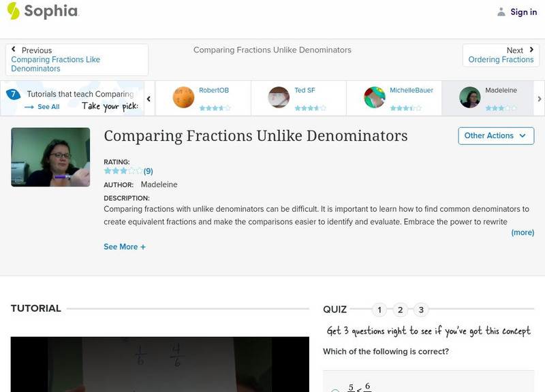545x392 pixels.
Task: Select the radio button for the first quiz answer
Action: coord(334,390)
